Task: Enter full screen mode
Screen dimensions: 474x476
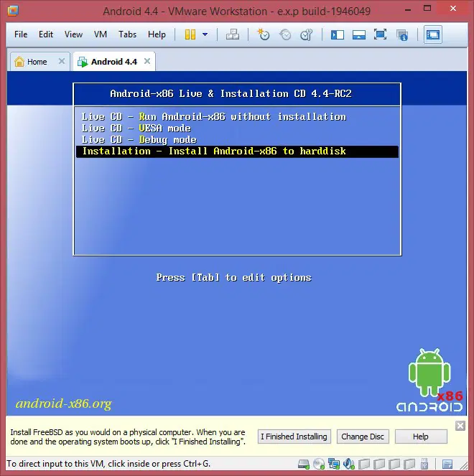Action: pos(380,34)
